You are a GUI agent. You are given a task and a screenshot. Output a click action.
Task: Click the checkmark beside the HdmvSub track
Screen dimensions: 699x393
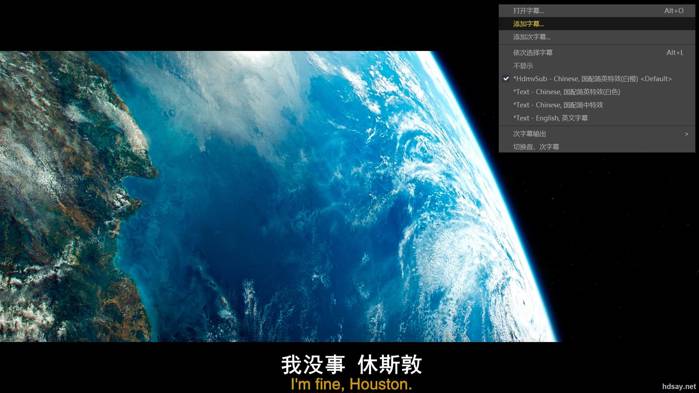506,79
